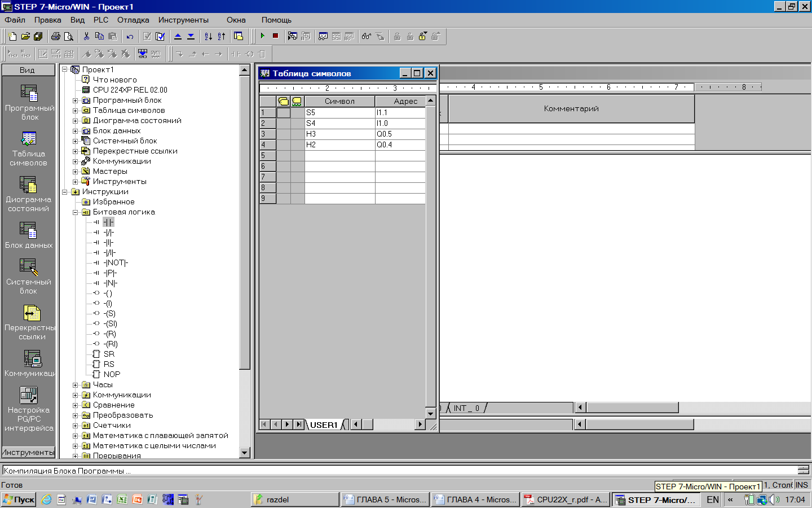Screen dimensions: 812x508
Task: Switch to the CPU22X_r.pdf window on the taskbar
Action: click(x=566, y=500)
